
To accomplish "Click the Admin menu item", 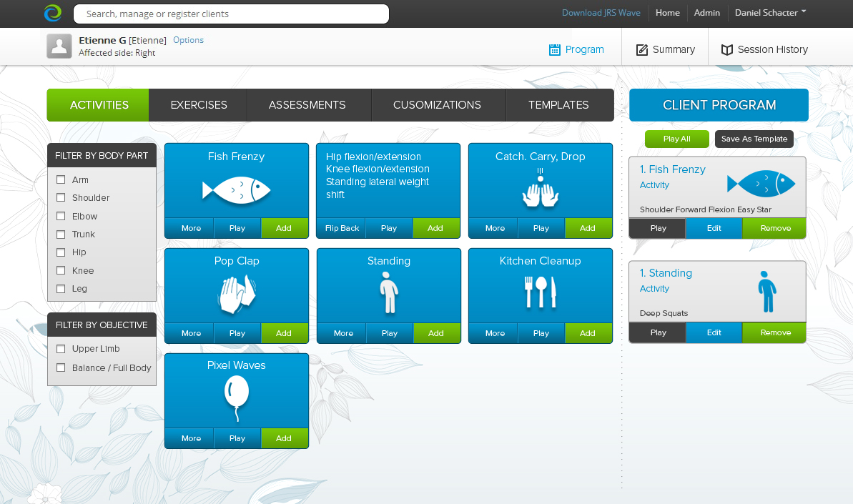I will tap(707, 12).
